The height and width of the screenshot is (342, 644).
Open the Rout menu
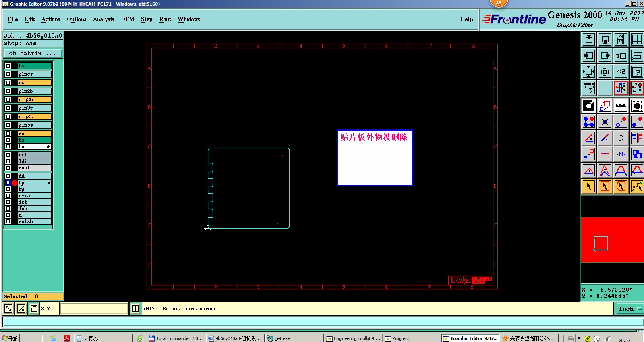[165, 19]
